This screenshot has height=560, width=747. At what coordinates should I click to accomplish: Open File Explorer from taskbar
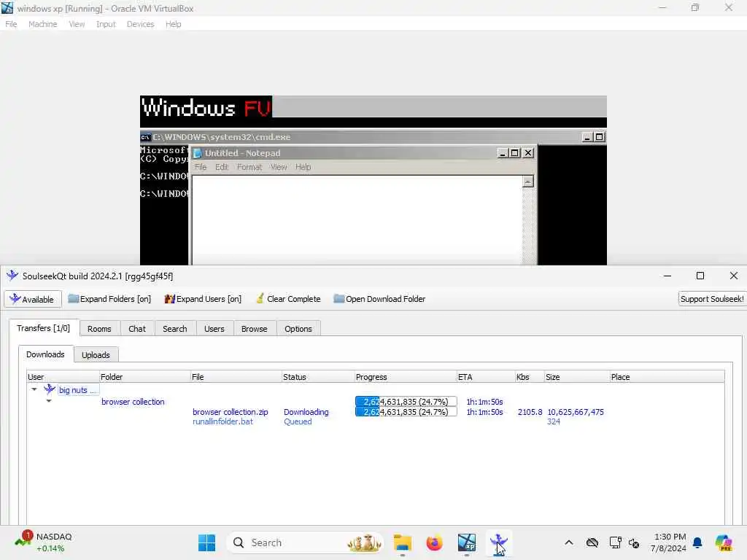pyautogui.click(x=403, y=542)
